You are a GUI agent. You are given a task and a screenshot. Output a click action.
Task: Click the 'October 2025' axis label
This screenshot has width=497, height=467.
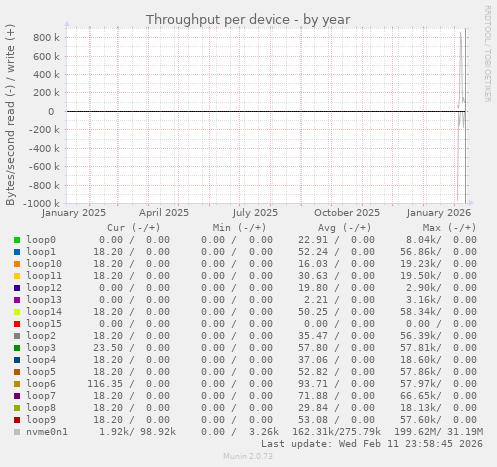[347, 213]
